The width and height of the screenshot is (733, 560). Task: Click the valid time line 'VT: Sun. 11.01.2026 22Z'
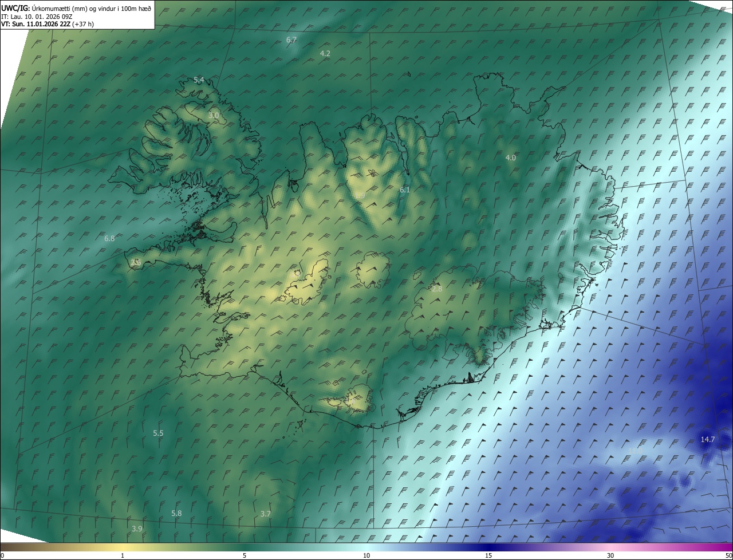36,24
